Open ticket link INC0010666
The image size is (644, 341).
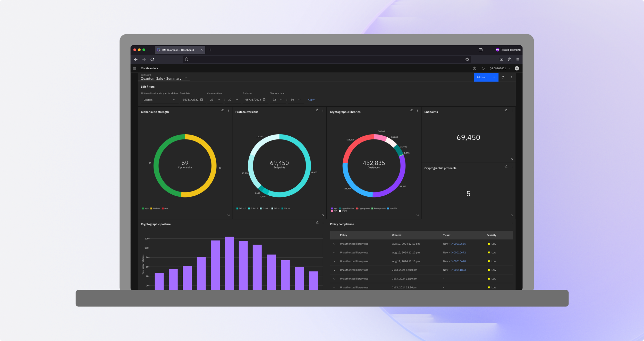(458, 244)
